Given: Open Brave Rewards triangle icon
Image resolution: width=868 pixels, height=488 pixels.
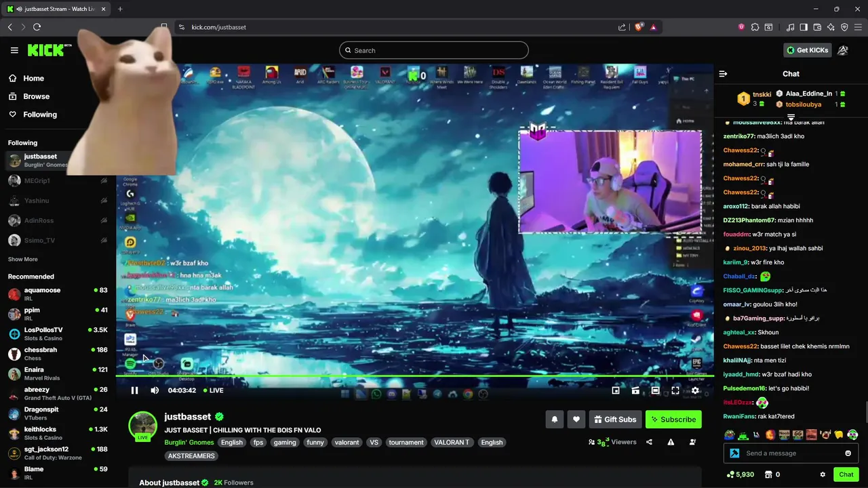Looking at the screenshot, I should point(653,27).
